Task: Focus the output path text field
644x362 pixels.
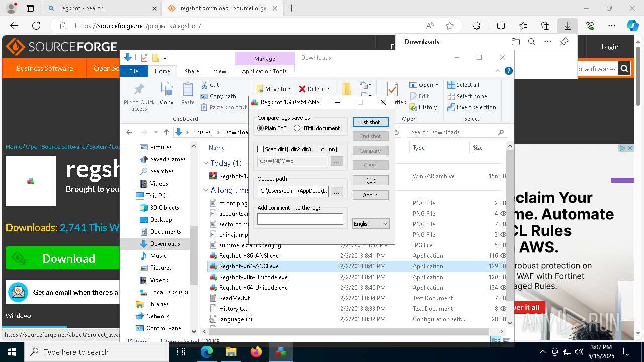Action: click(293, 191)
